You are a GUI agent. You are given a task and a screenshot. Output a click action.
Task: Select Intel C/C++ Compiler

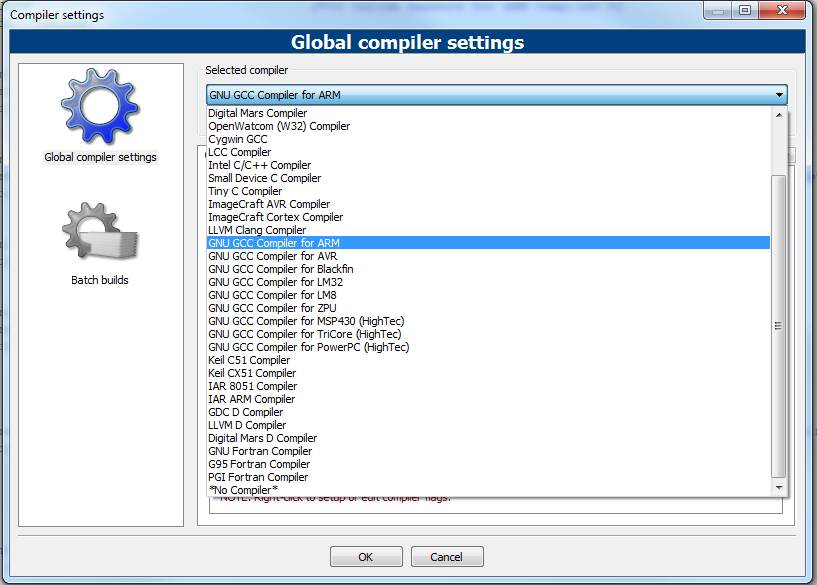pos(488,165)
